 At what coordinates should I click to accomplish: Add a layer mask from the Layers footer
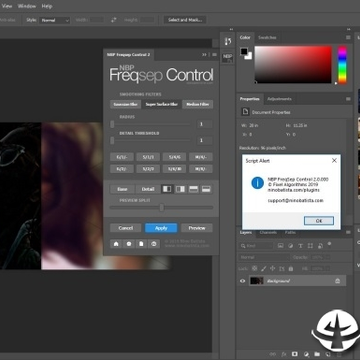pyautogui.click(x=295, y=354)
